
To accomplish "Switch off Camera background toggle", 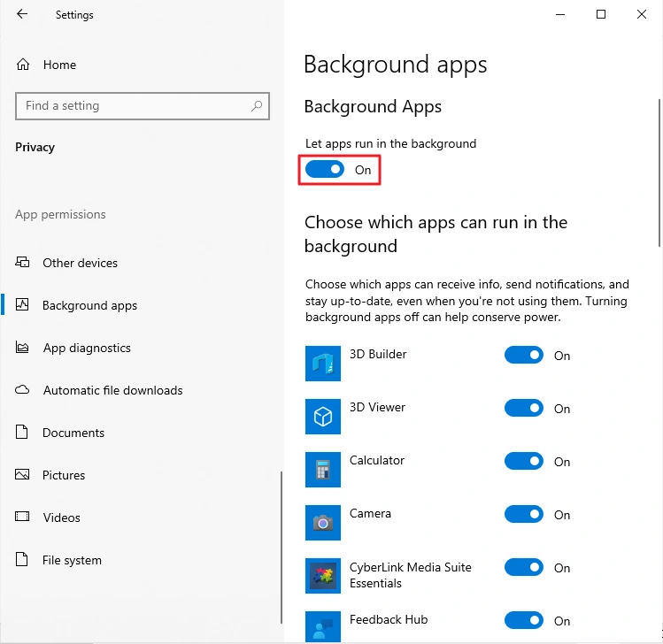I will 524,514.
